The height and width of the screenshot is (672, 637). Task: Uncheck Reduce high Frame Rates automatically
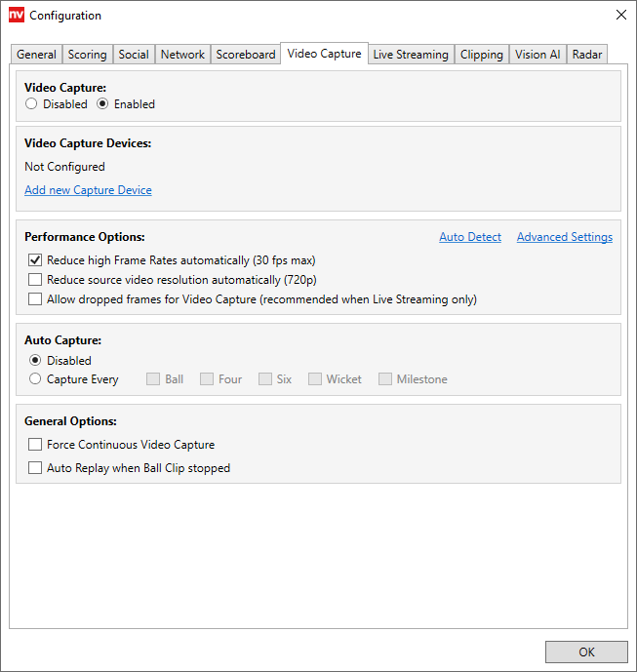click(36, 260)
